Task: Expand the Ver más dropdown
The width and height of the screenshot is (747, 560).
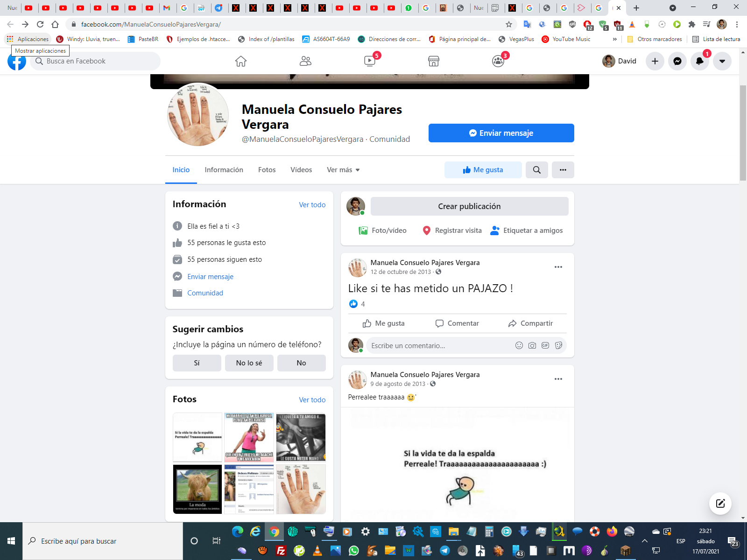Action: coord(343,170)
